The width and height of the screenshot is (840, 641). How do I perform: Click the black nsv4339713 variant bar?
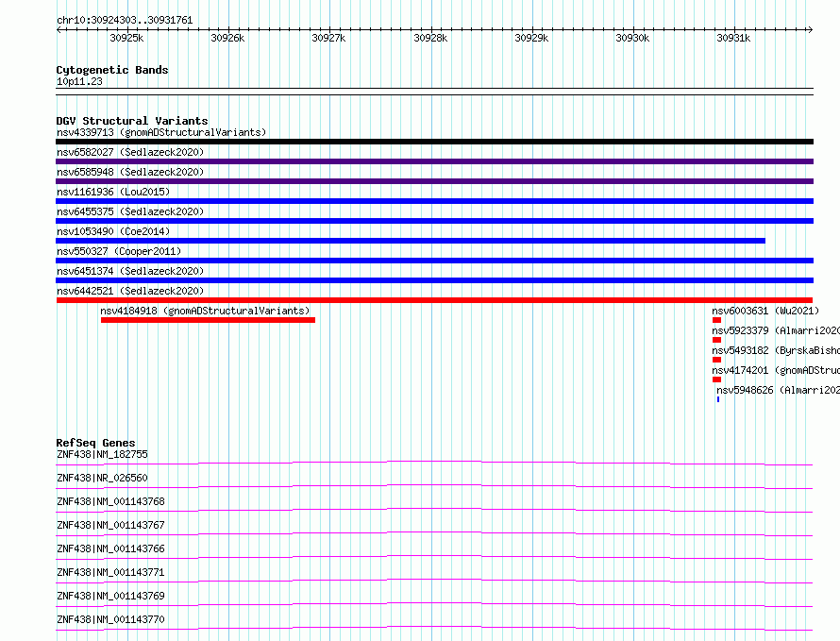(x=434, y=142)
